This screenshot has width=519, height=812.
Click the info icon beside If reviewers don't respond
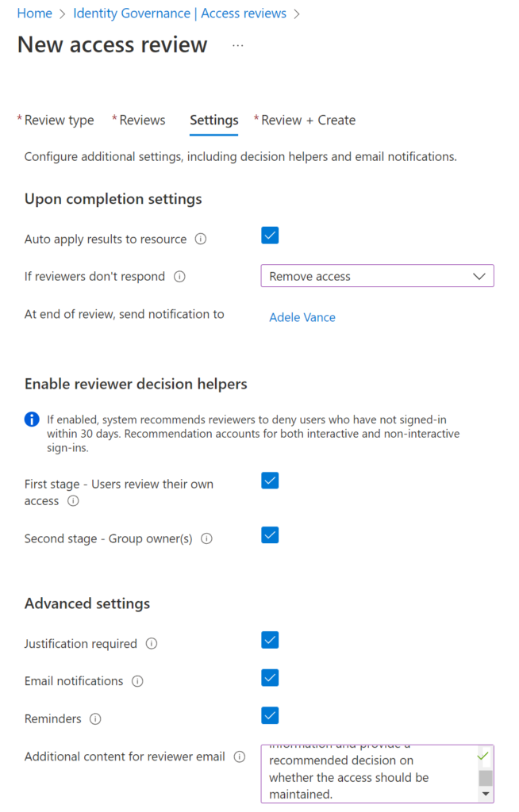(180, 277)
